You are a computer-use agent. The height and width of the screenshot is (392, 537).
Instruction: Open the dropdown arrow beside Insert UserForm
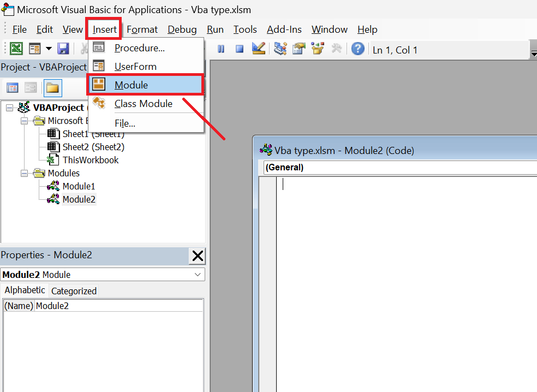click(x=49, y=49)
